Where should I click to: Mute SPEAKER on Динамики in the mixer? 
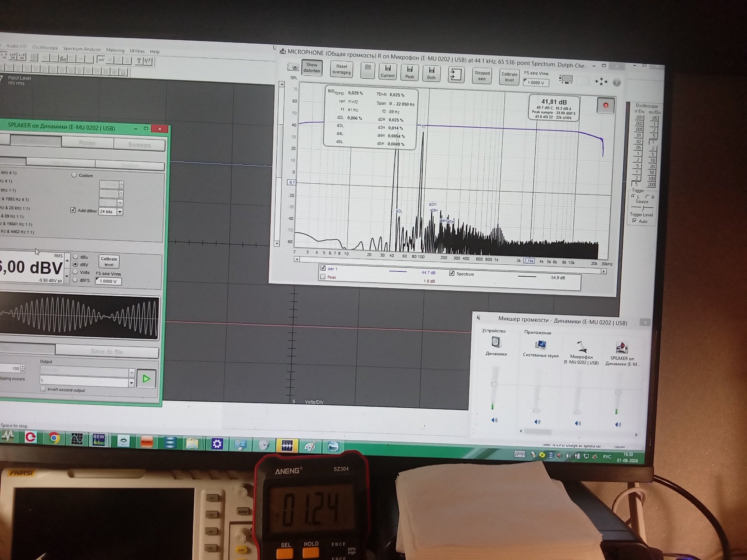pyautogui.click(x=618, y=424)
